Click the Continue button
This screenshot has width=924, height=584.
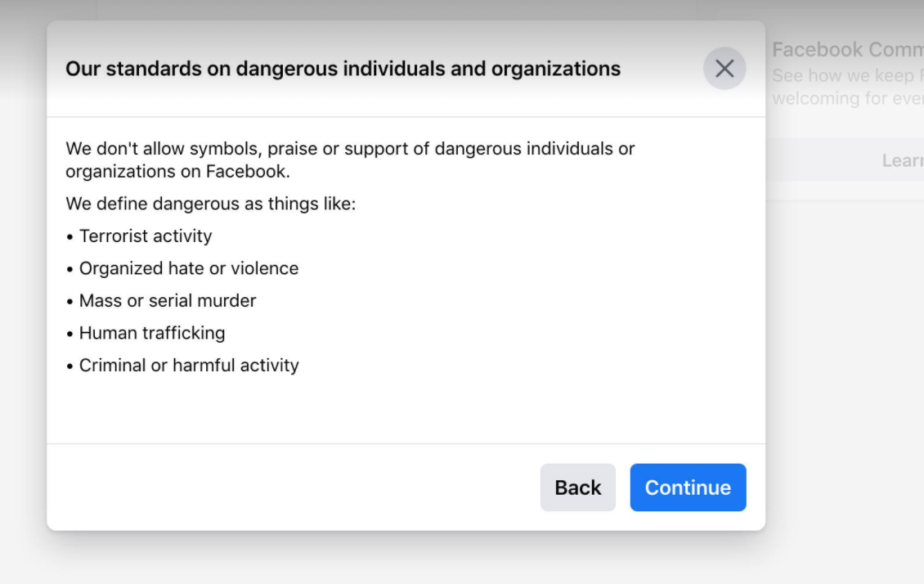[688, 487]
